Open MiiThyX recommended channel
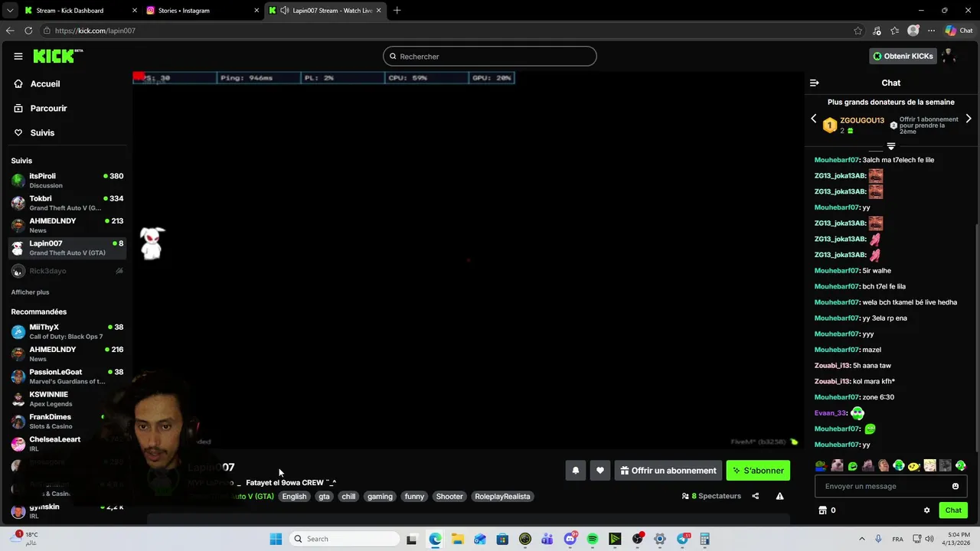 pyautogui.click(x=67, y=331)
